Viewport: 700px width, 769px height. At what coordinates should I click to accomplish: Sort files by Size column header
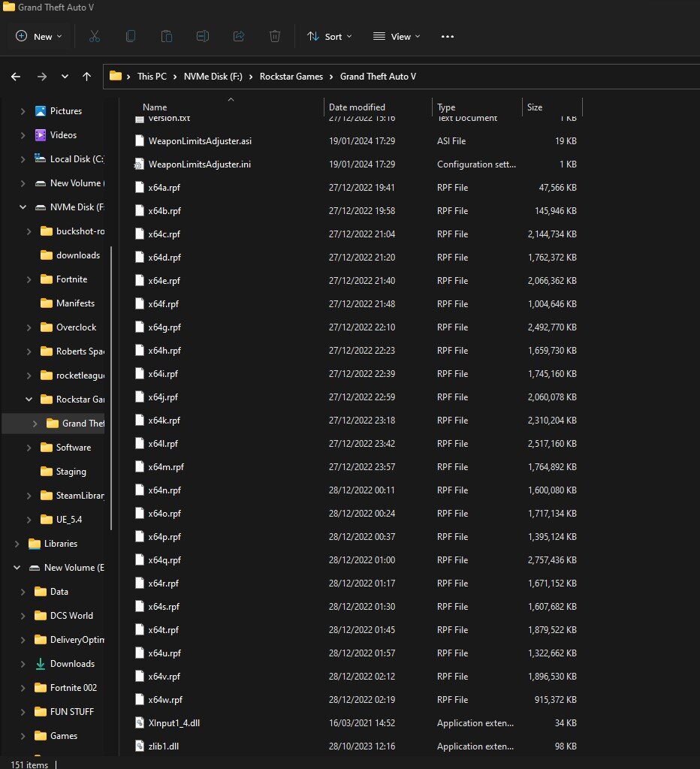[535, 107]
